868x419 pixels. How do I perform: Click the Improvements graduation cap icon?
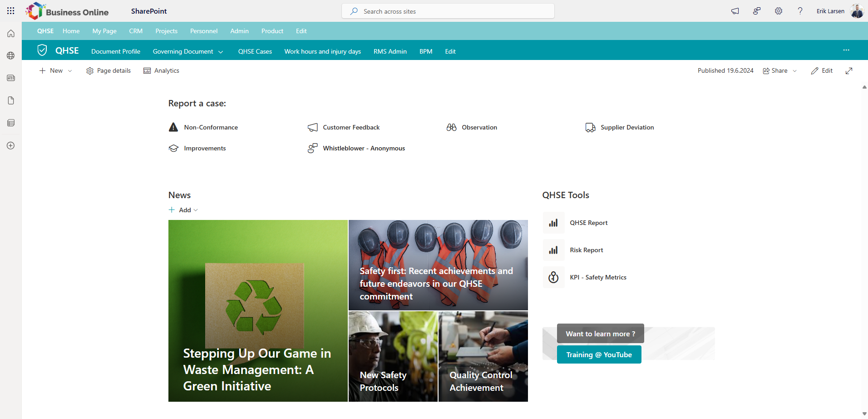tap(173, 148)
